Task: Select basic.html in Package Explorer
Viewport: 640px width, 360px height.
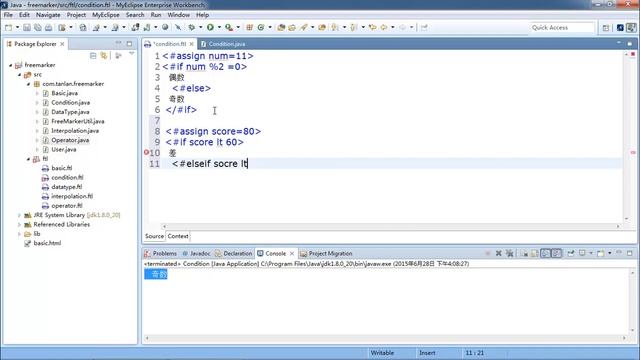Action: [x=47, y=243]
